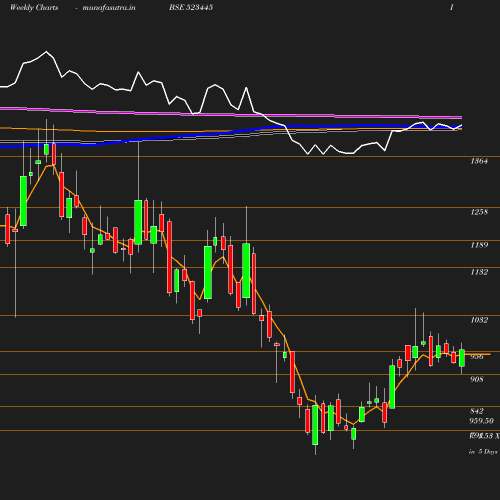Click the 1132 price level label

479,272
